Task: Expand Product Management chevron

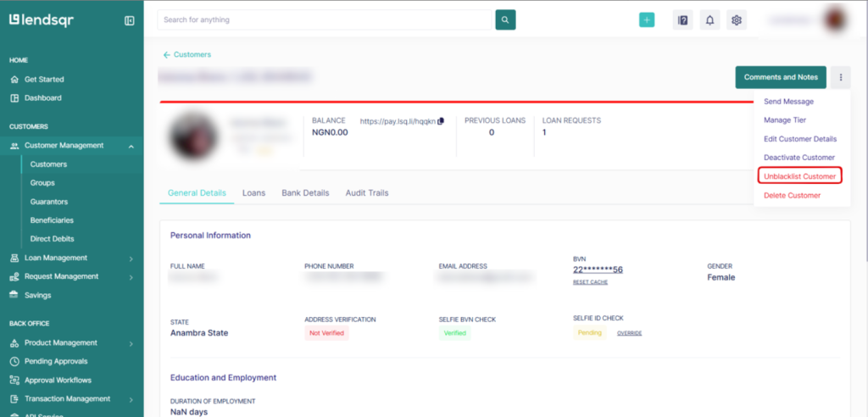Action: coord(131,343)
